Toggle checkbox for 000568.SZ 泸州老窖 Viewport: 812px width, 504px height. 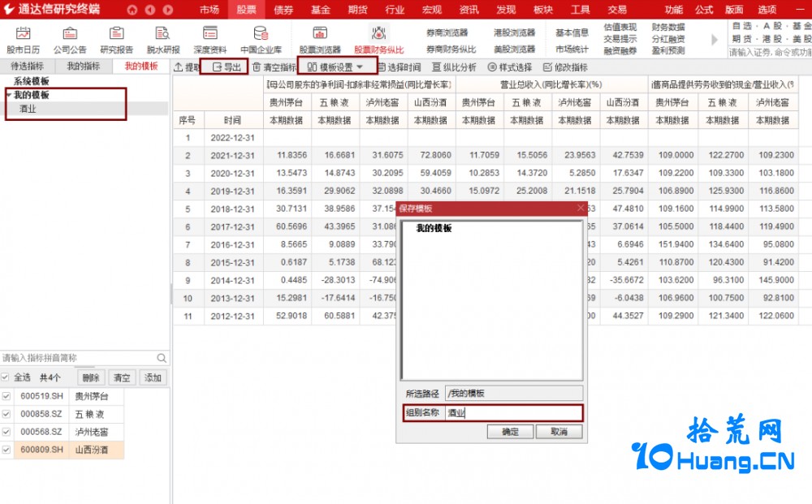click(x=6, y=432)
